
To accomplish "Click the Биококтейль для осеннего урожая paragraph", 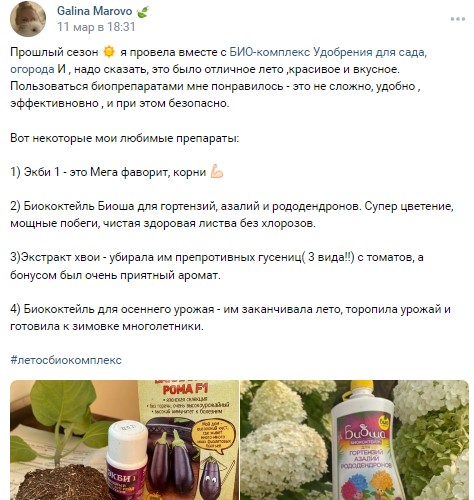I will pyautogui.click(x=230, y=317).
